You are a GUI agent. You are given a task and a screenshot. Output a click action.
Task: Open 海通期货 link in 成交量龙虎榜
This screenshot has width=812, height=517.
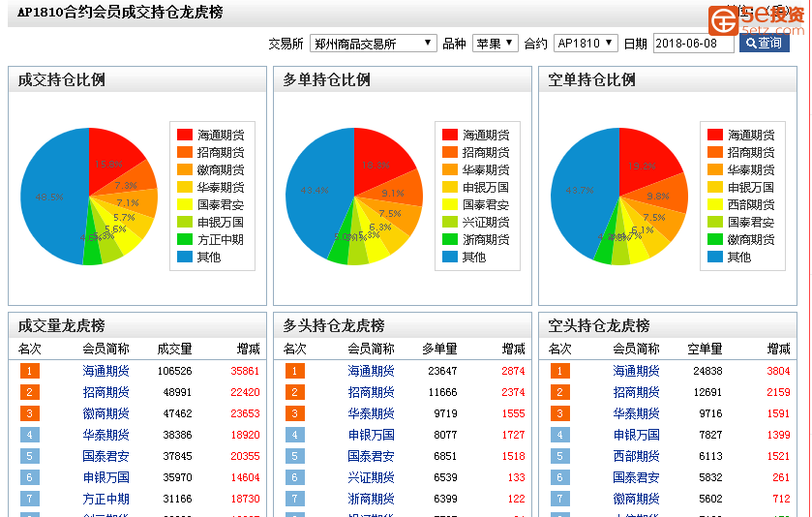(105, 371)
